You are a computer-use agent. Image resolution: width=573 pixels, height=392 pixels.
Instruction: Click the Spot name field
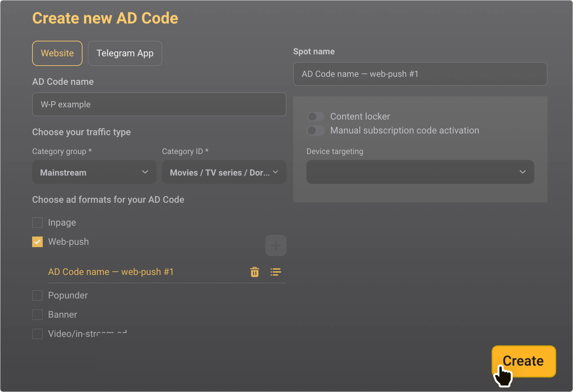point(420,74)
